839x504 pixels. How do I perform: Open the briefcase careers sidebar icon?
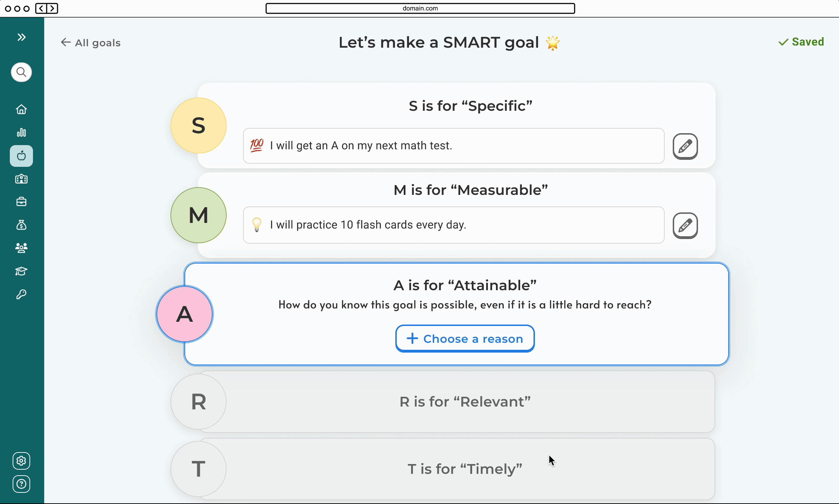click(x=21, y=202)
